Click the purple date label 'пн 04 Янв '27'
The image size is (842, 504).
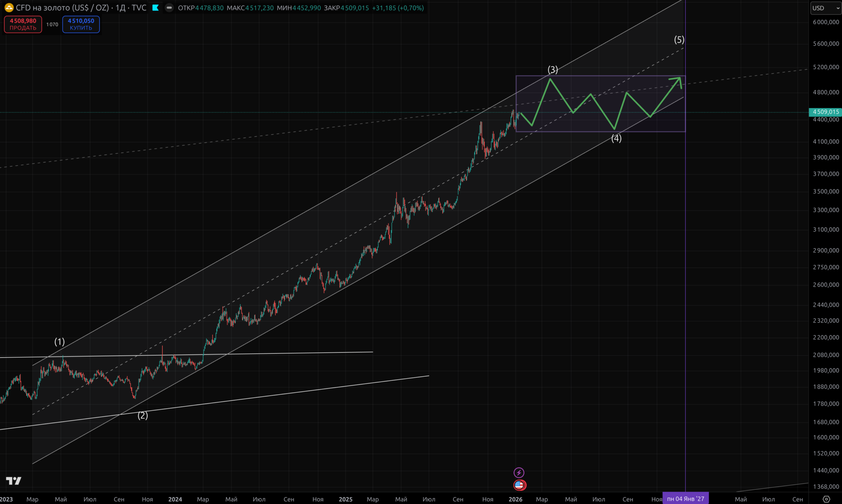(x=685, y=499)
